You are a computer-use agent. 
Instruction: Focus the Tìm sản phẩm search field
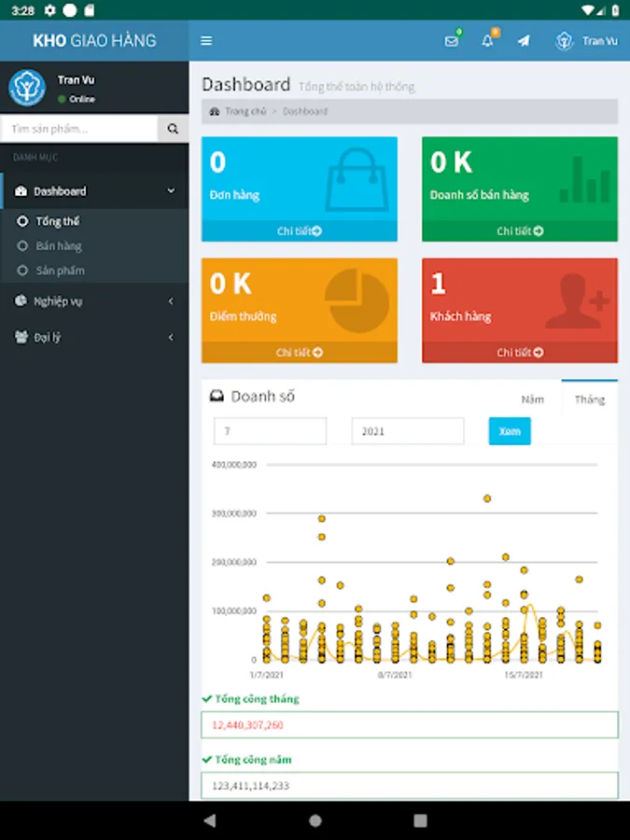point(79,129)
